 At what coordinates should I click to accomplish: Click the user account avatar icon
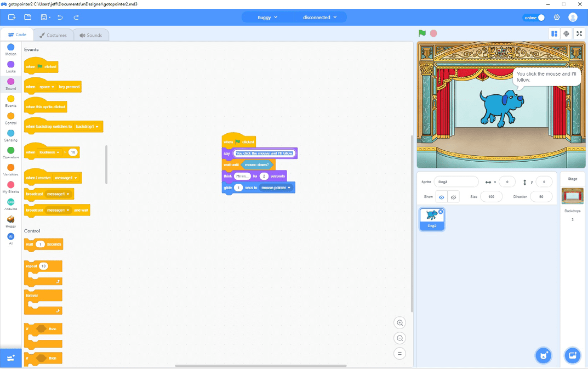(573, 17)
